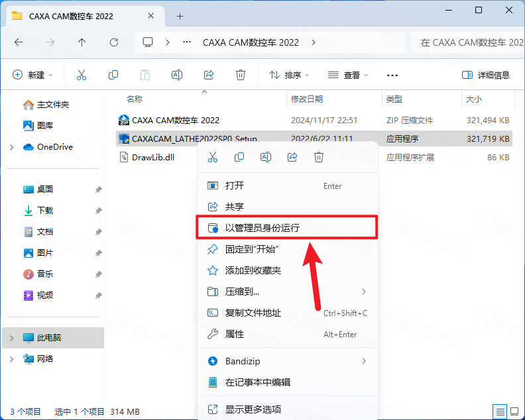Click the Share icon in the toolbar
The image size is (525, 420).
209,75
